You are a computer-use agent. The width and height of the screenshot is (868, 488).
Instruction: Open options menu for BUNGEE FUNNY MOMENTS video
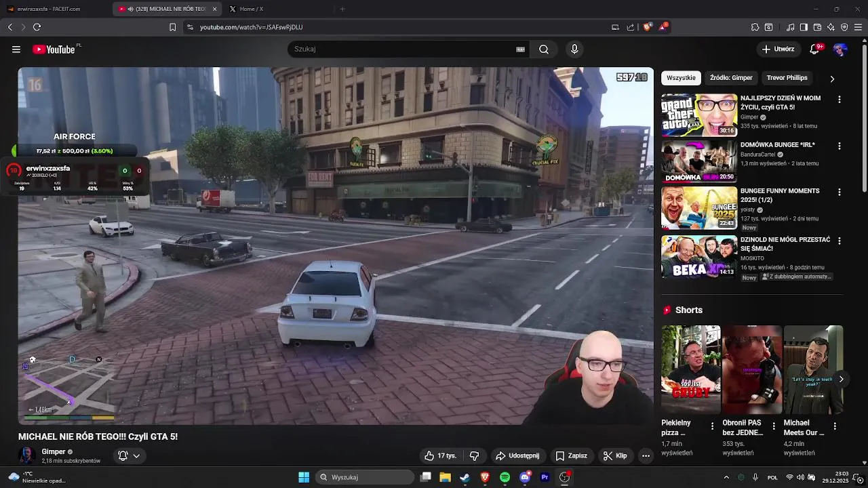[x=839, y=192]
